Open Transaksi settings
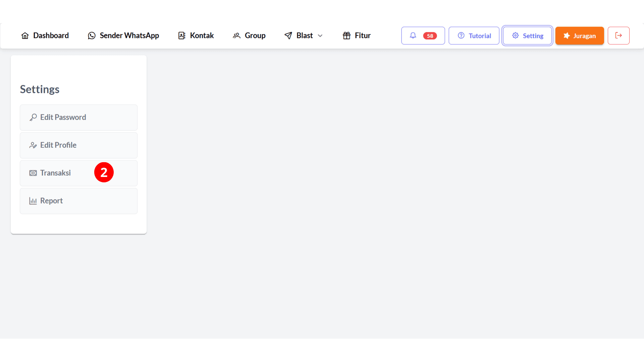Screen dimensions: 644x362 tap(78, 173)
